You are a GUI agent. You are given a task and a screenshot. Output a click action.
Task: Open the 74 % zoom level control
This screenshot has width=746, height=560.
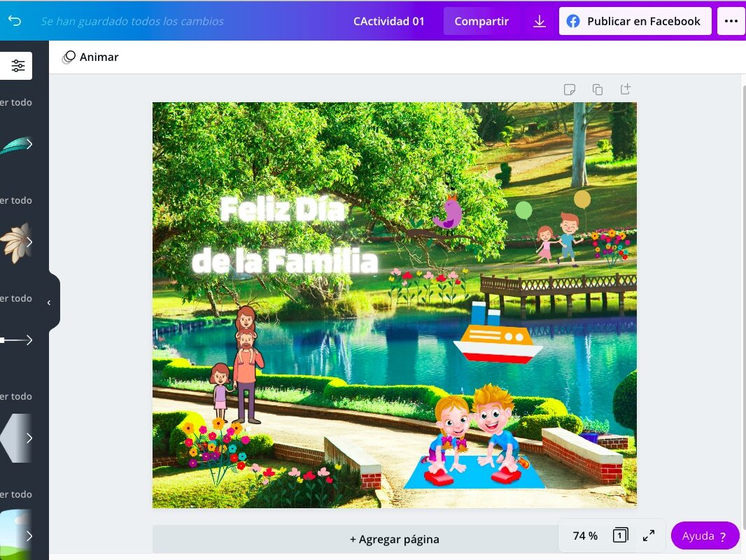pyautogui.click(x=585, y=535)
